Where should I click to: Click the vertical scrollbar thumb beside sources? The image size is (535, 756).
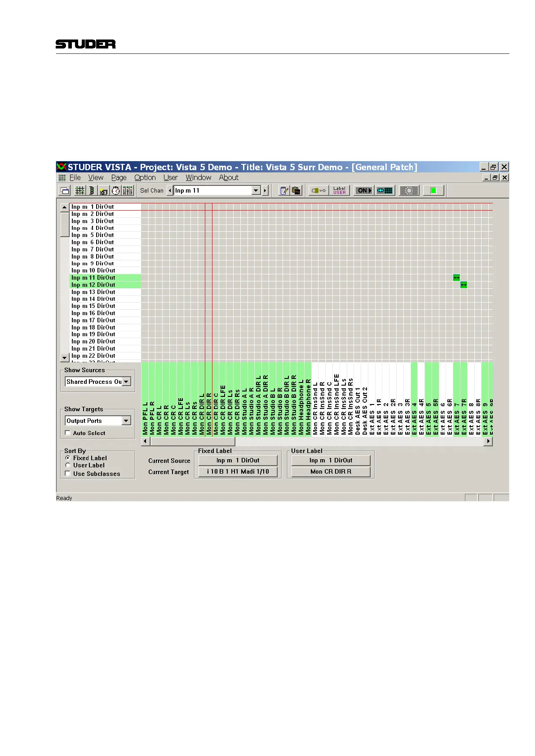(65, 224)
